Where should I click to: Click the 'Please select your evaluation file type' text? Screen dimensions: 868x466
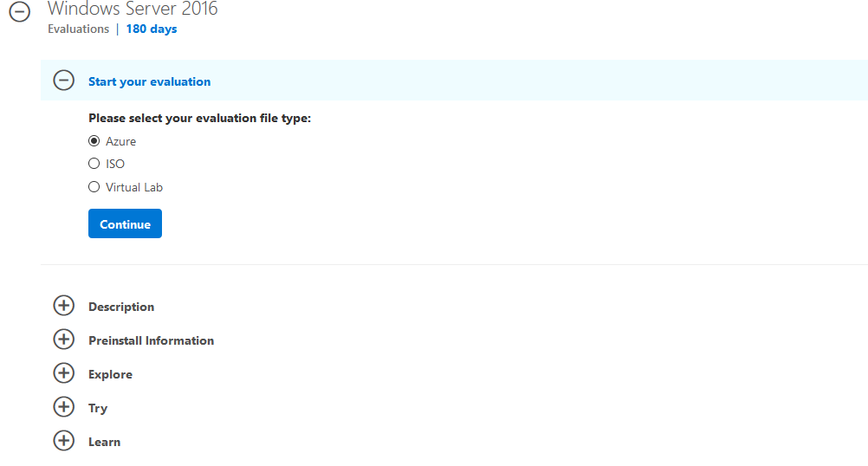coord(200,118)
